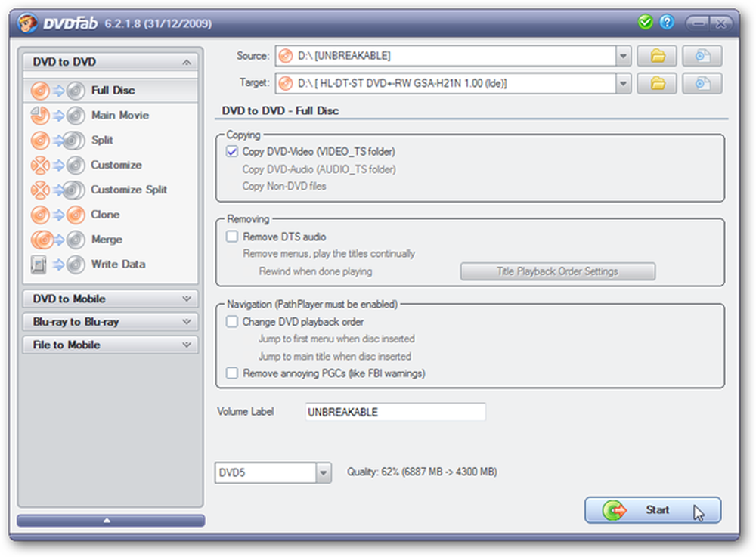756x557 pixels.
Task: Click Rewind when done playing option
Action: [x=315, y=271]
